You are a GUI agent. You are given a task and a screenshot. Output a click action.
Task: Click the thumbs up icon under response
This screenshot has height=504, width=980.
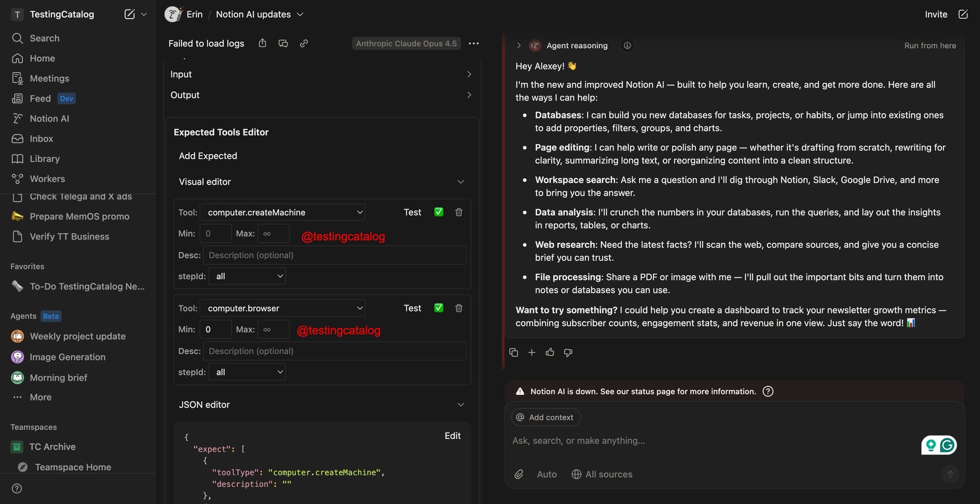[550, 352]
